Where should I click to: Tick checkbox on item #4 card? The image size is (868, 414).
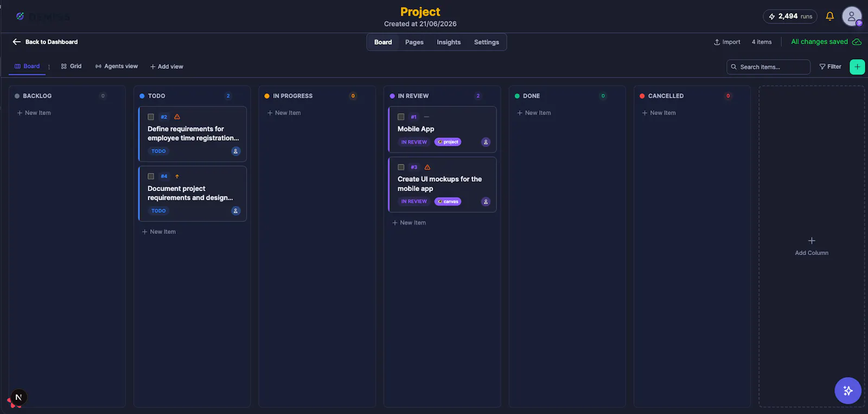coord(151,176)
